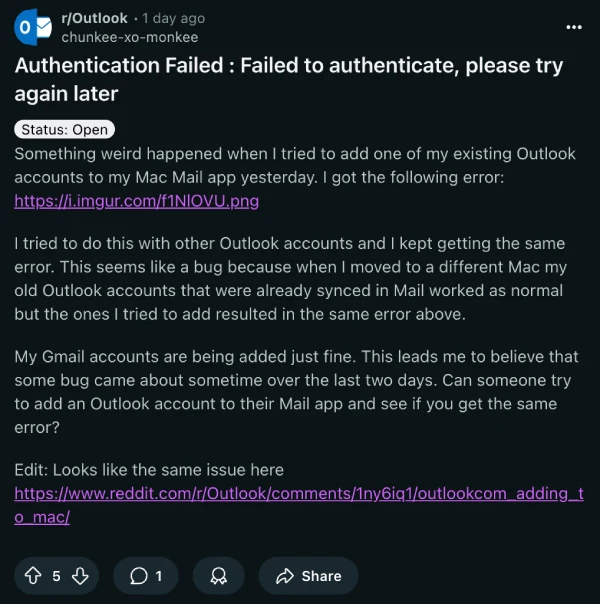Open comments via the speech bubble icon
The image size is (600, 604).
click(x=139, y=576)
